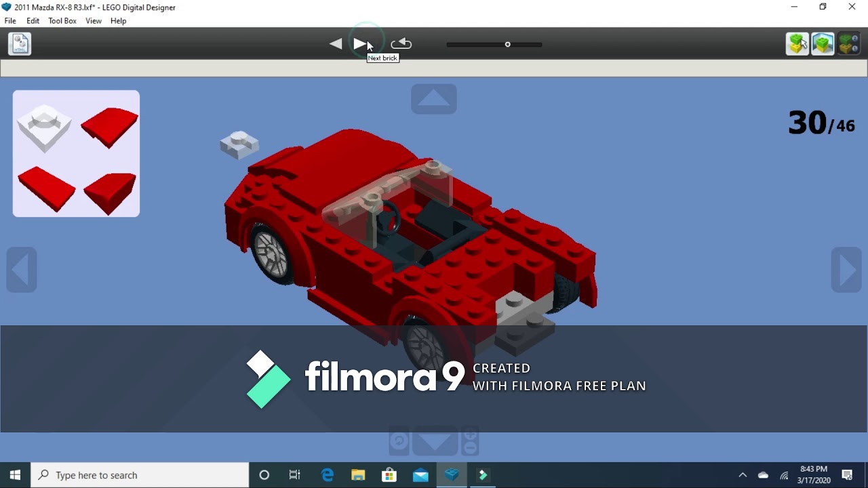Select white round plate brick in parts preview

44,128
